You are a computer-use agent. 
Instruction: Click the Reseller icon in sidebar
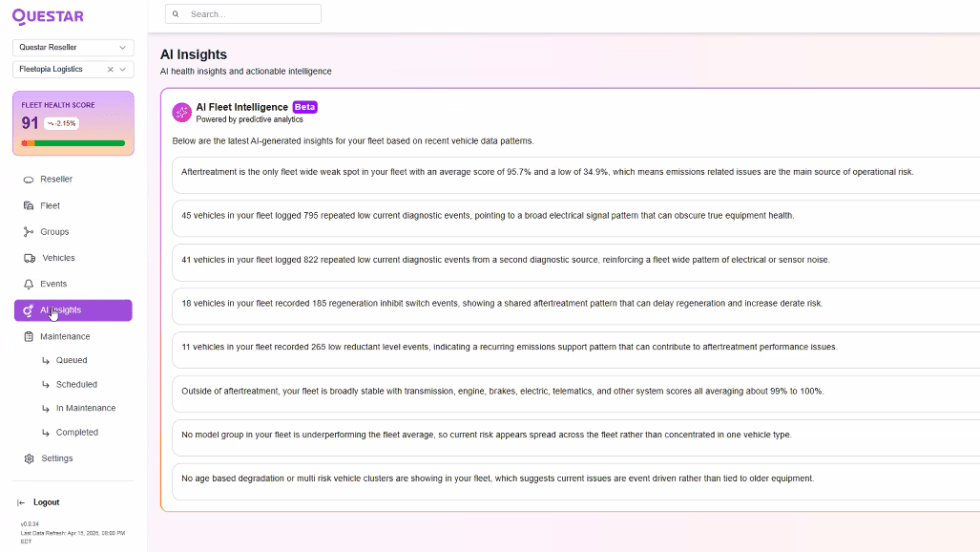coord(28,179)
